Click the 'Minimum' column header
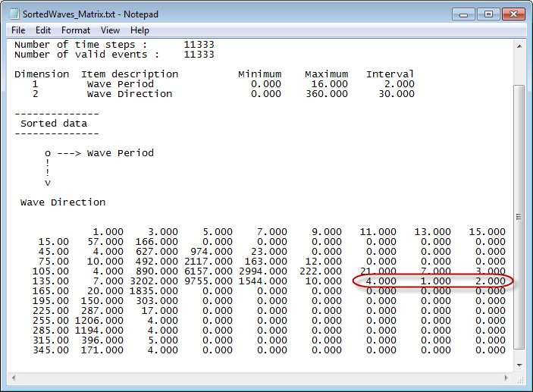The height and width of the screenshot is (392, 533). 260,74
